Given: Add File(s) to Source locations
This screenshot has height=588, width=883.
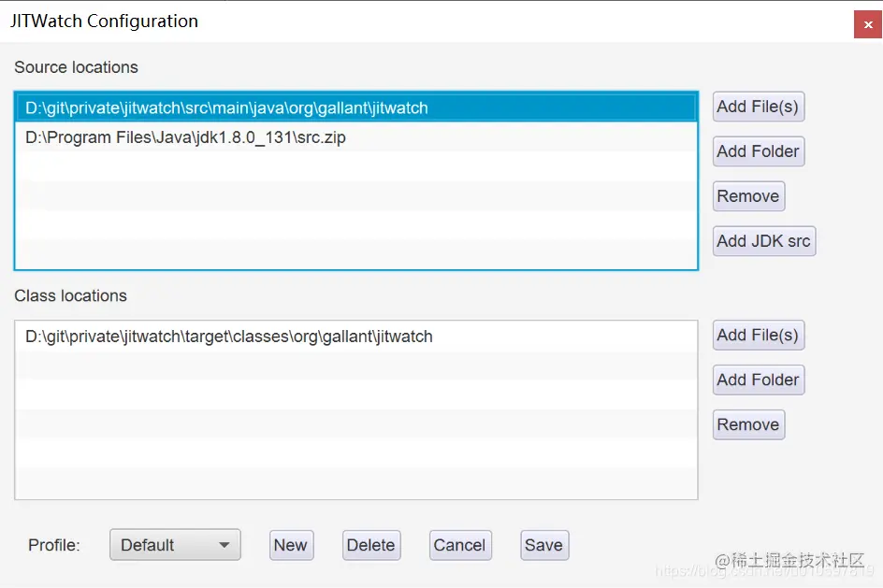Looking at the screenshot, I should (758, 107).
